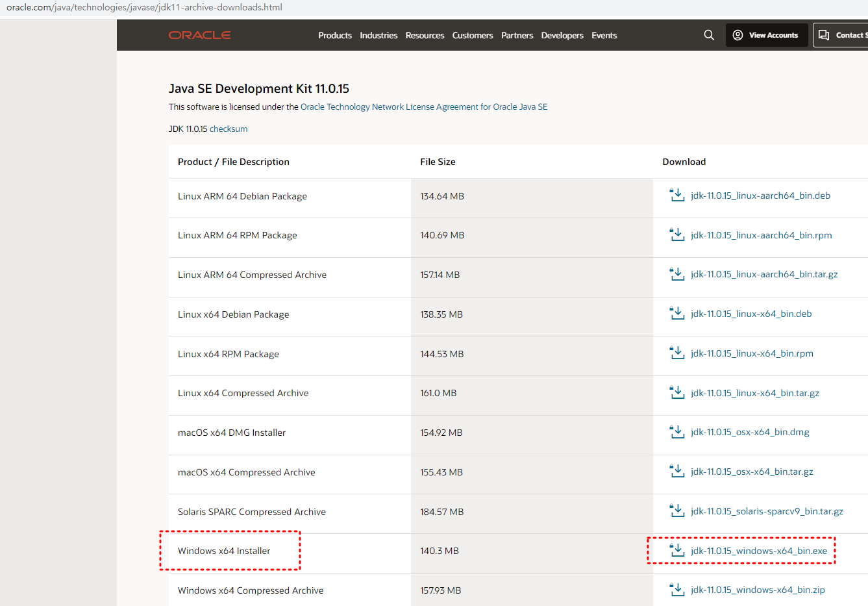Download jdk-11.0.15_linux-x64_bin.tar.gz
The height and width of the screenshot is (606, 868).
pos(755,393)
